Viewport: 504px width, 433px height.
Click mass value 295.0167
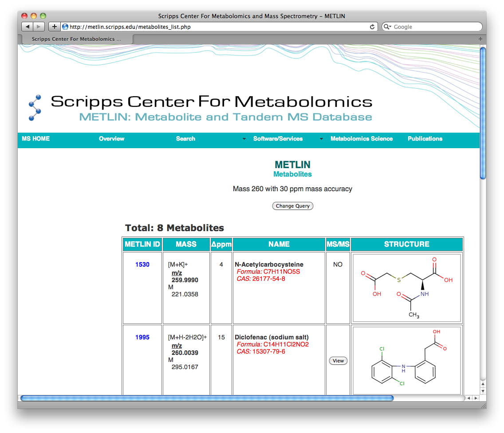(x=185, y=367)
